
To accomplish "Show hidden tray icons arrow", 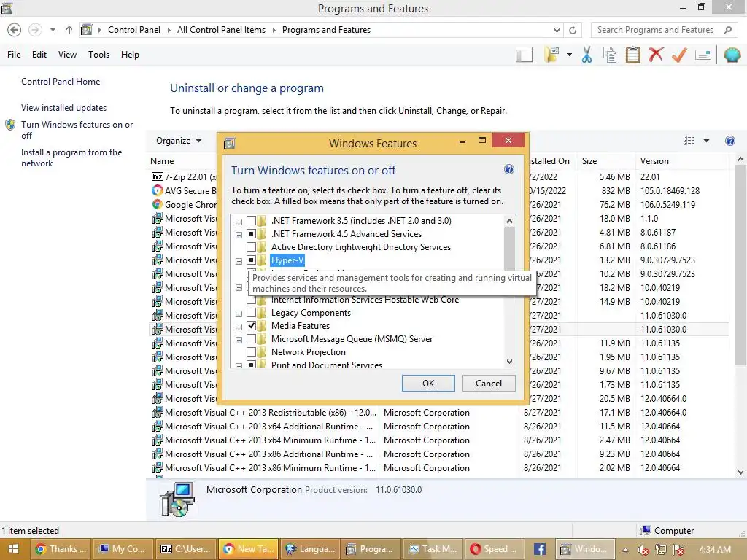I will [625, 550].
